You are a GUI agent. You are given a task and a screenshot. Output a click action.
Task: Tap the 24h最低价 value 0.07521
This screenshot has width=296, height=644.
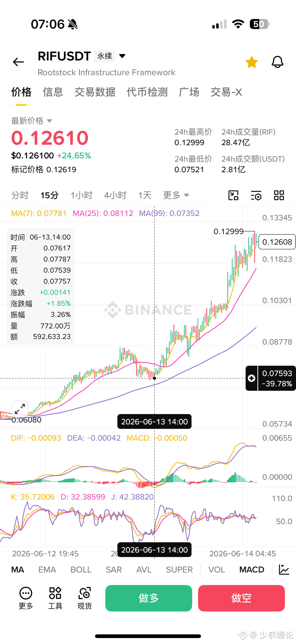coord(189,169)
